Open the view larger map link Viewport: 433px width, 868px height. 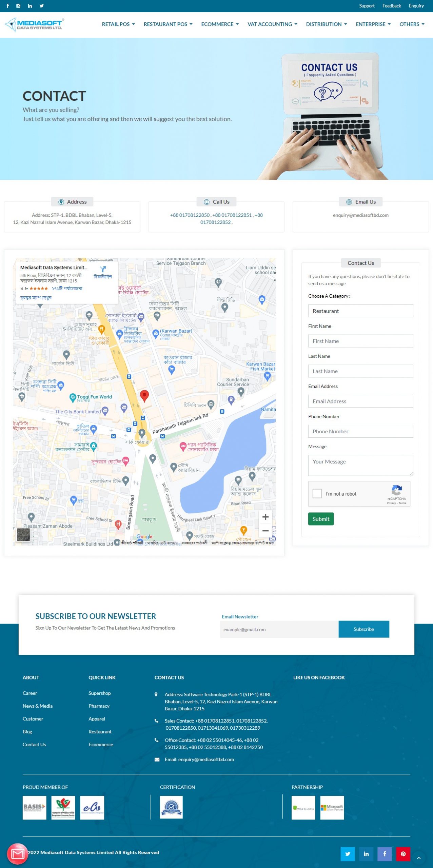point(36,298)
